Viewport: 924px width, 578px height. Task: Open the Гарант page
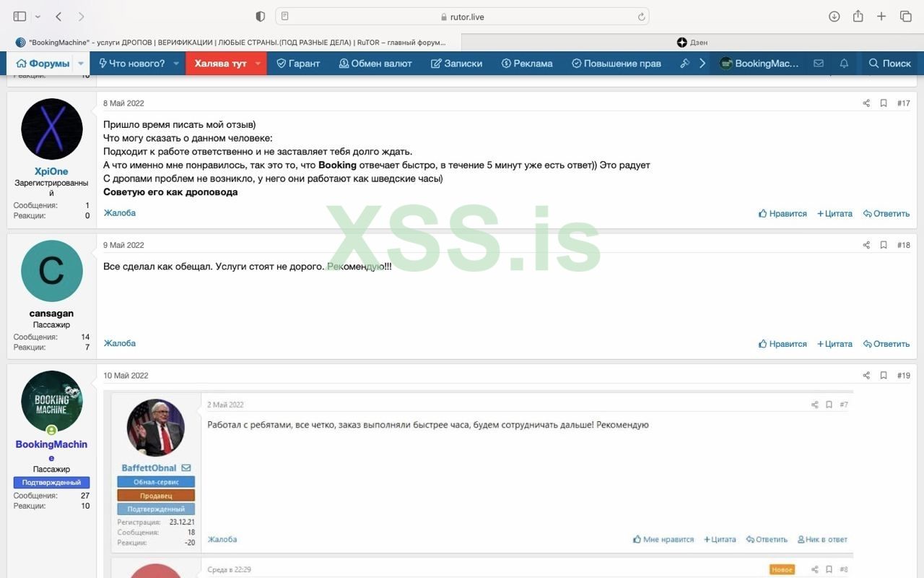point(298,64)
